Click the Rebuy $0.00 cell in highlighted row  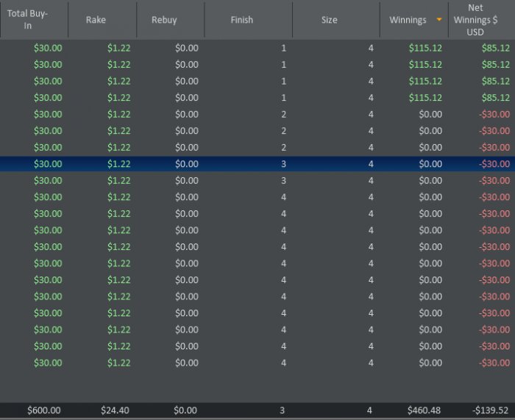(x=187, y=164)
